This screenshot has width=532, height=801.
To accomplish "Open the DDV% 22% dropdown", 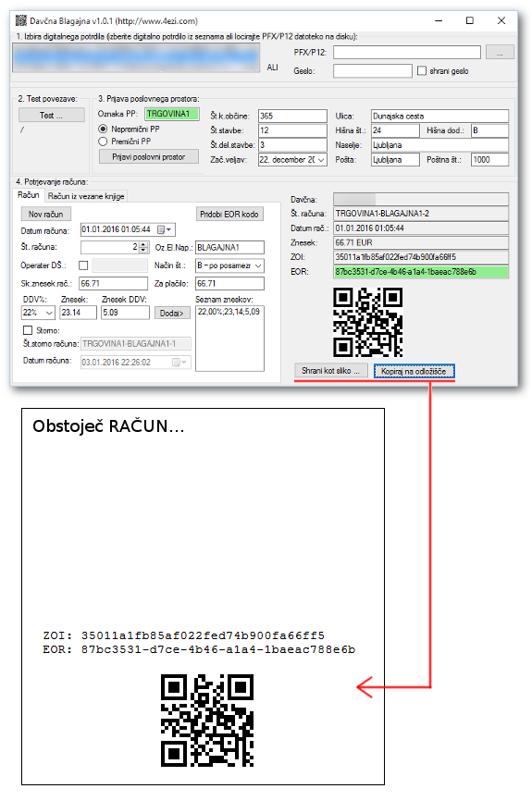I will tap(50, 313).
